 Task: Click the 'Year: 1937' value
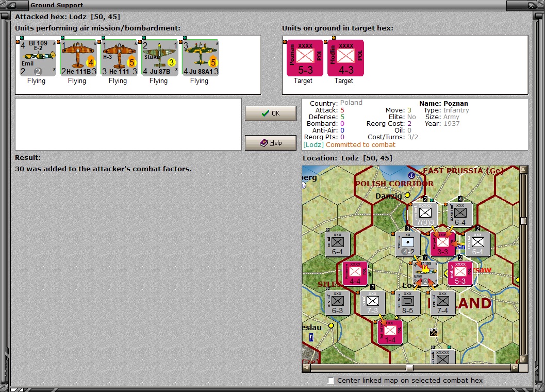tap(452, 123)
